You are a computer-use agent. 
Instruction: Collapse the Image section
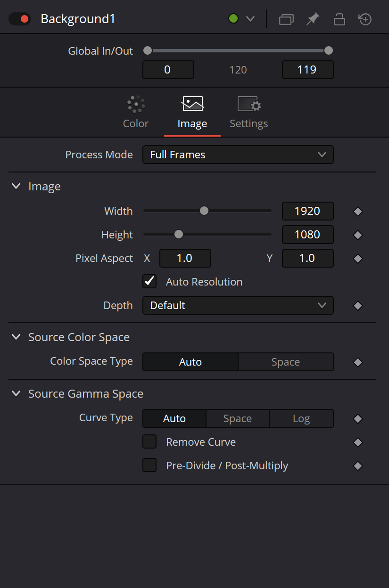16,187
